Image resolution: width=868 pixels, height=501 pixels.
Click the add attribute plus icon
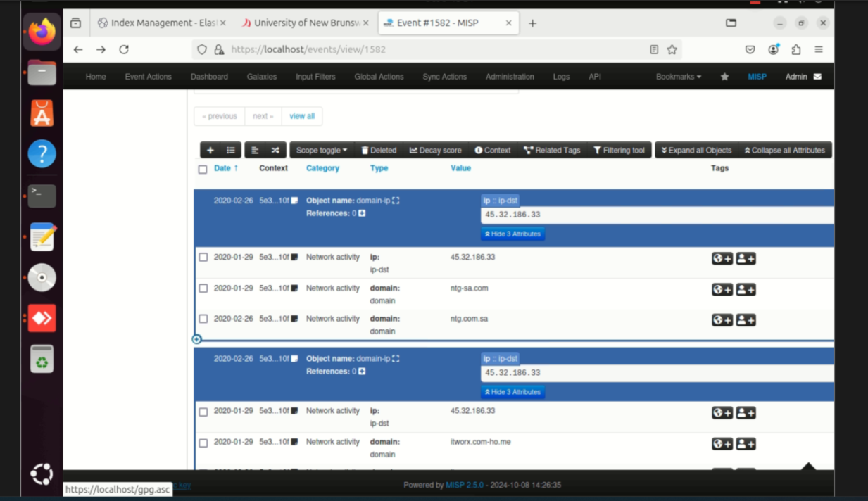click(210, 151)
